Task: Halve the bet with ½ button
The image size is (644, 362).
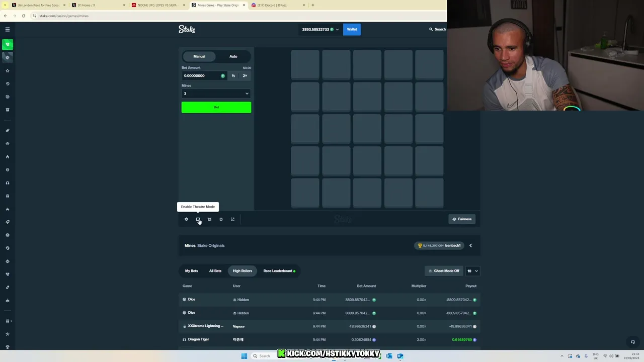Action: [233, 76]
